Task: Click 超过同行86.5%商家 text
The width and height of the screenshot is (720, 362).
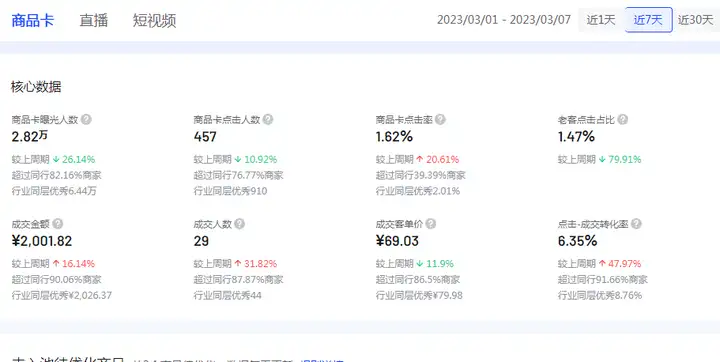Action: (418, 280)
